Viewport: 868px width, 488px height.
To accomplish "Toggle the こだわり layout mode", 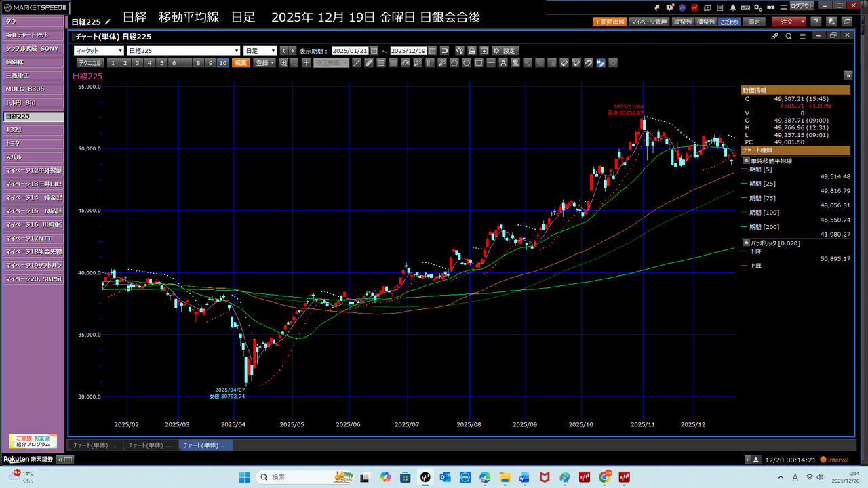I will (x=729, y=22).
